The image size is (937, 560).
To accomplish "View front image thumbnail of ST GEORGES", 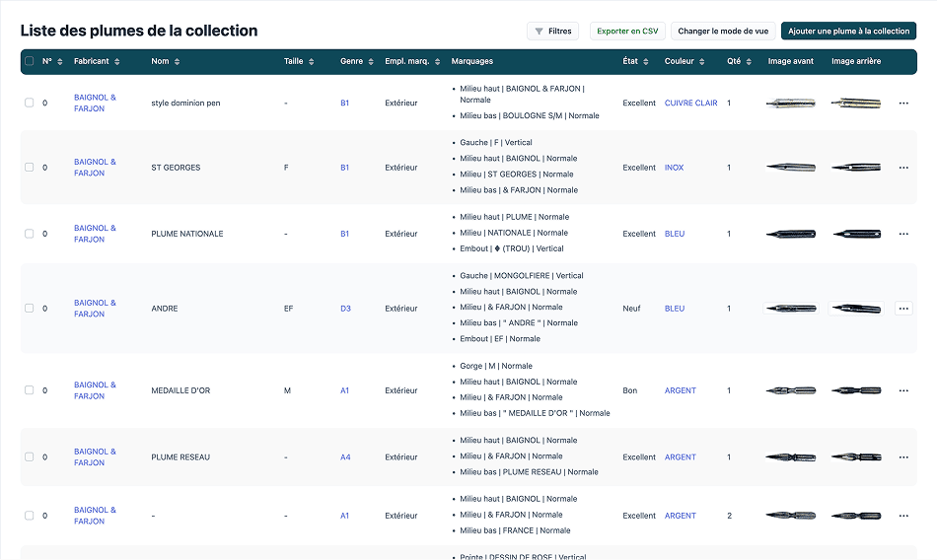I will click(791, 168).
